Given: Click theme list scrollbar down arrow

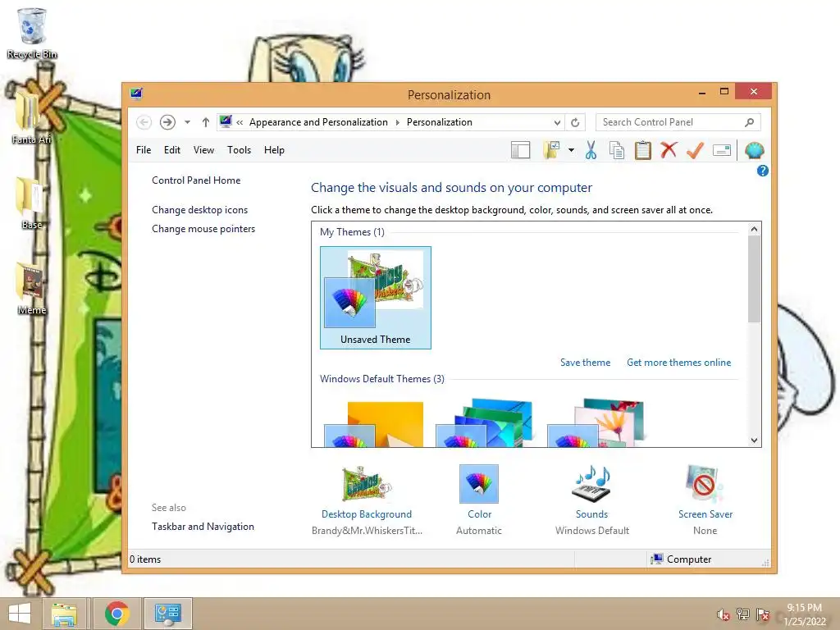Looking at the screenshot, I should [755, 441].
